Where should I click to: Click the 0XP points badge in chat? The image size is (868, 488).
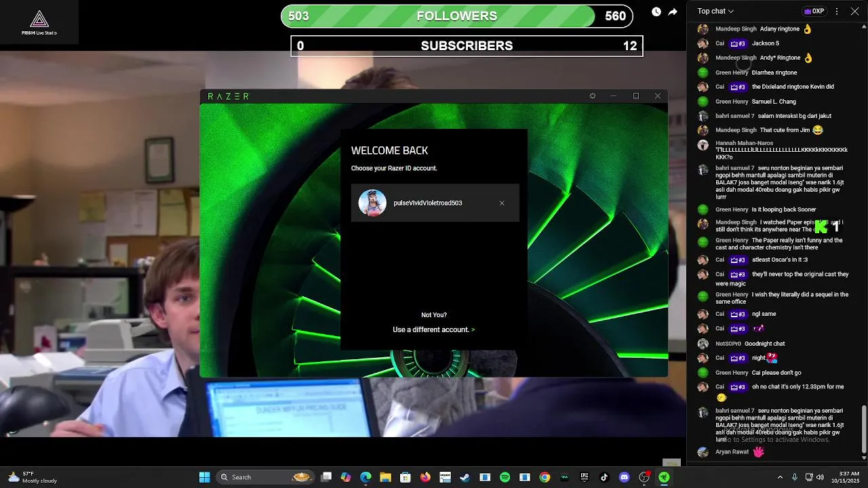pyautogui.click(x=814, y=11)
